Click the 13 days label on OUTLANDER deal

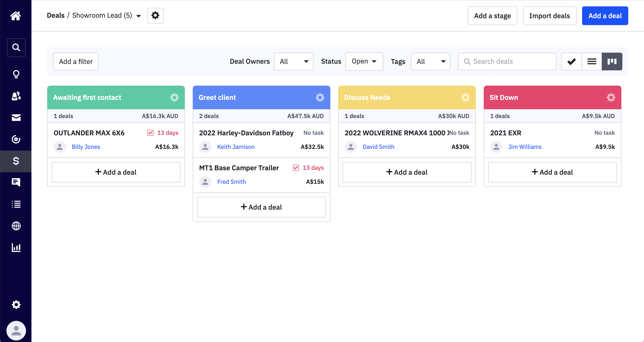pos(167,133)
